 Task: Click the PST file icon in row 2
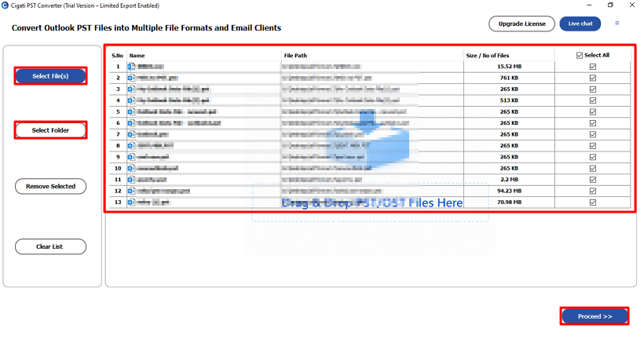[131, 78]
